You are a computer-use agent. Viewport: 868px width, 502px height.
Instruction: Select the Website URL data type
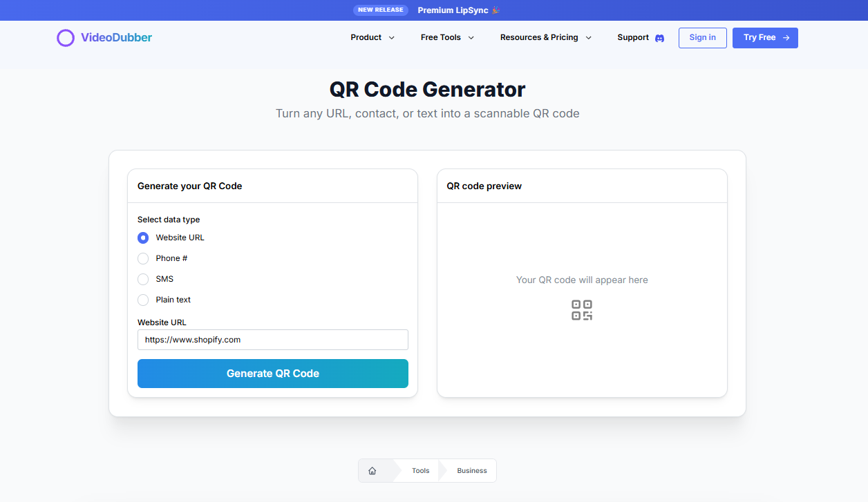(142, 238)
